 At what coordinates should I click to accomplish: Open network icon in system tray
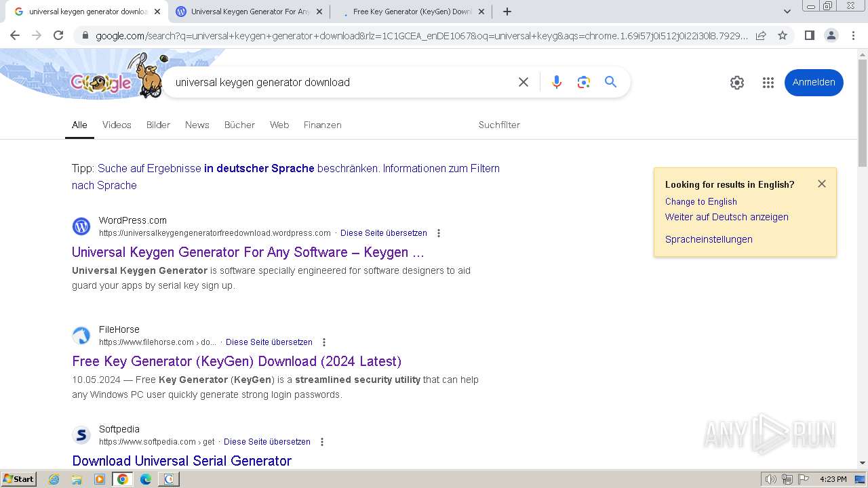(x=787, y=479)
